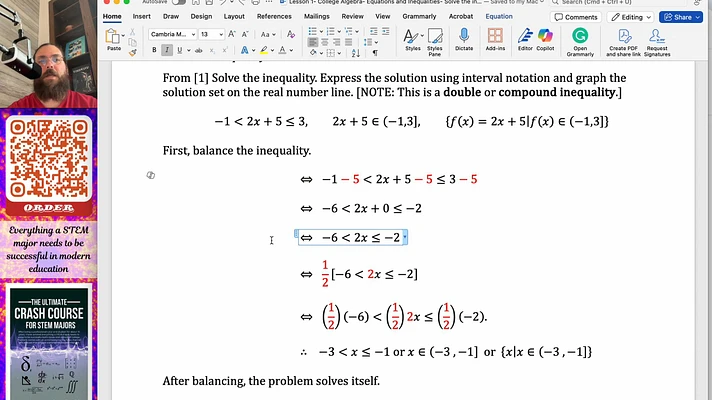The image size is (712, 400).
Task: Toggle Underline formatting
Action: click(180, 50)
